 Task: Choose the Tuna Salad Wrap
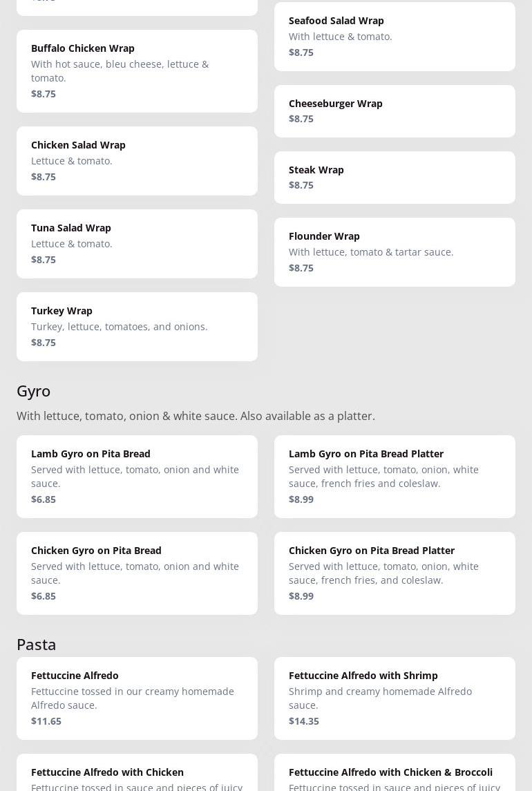(x=137, y=243)
